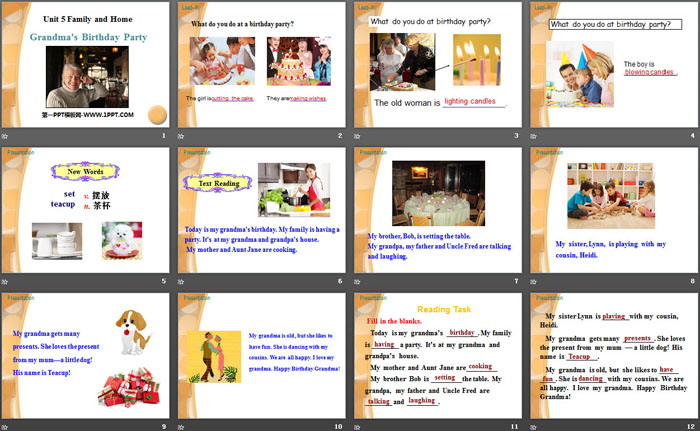Select slide 11 Reading Task thumbnail
700x431 pixels.
tap(438, 356)
